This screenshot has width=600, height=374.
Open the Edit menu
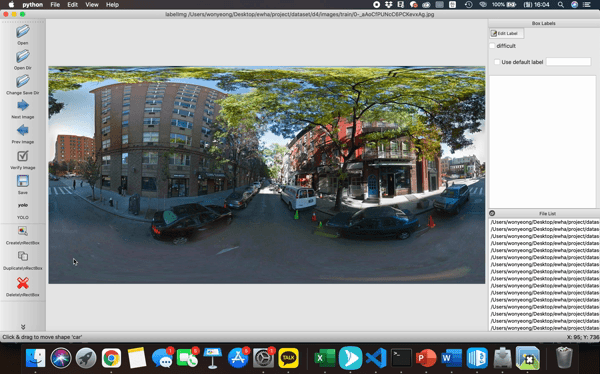tap(72, 5)
